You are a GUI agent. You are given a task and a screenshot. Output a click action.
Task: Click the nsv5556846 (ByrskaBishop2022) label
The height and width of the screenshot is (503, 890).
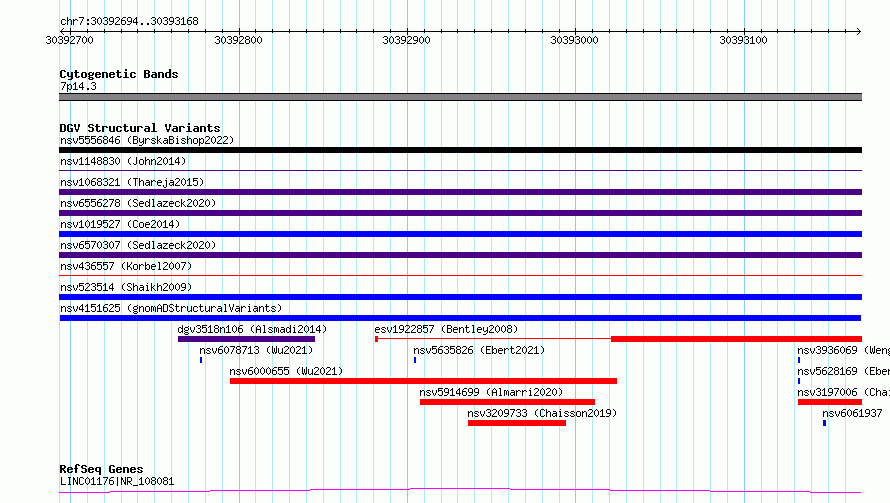pyautogui.click(x=147, y=140)
